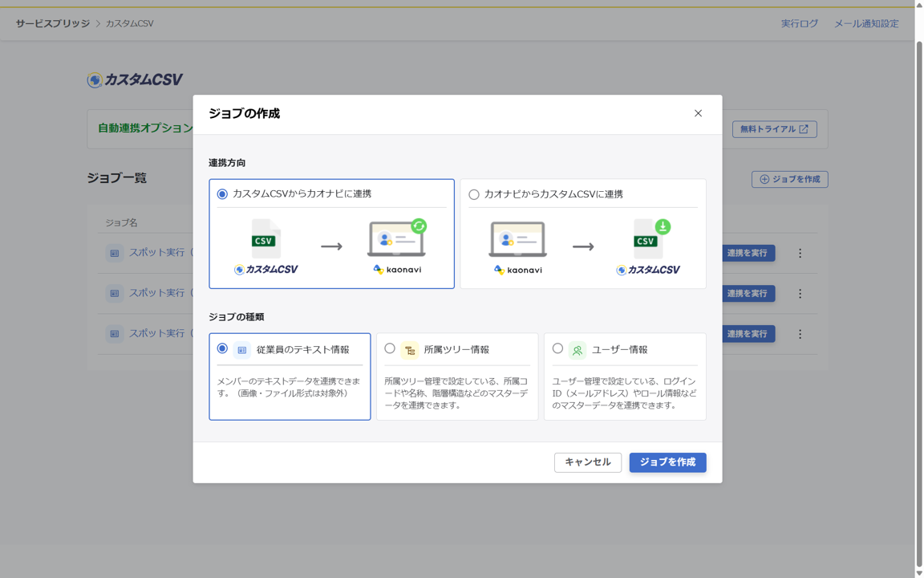The image size is (924, 578).
Task: Choose 所属ツリー情報 radio button
Action: 390,348
